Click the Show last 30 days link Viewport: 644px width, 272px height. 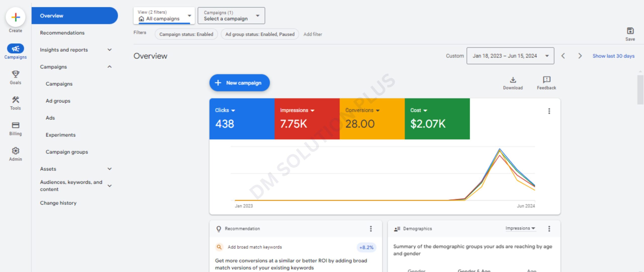coord(613,56)
